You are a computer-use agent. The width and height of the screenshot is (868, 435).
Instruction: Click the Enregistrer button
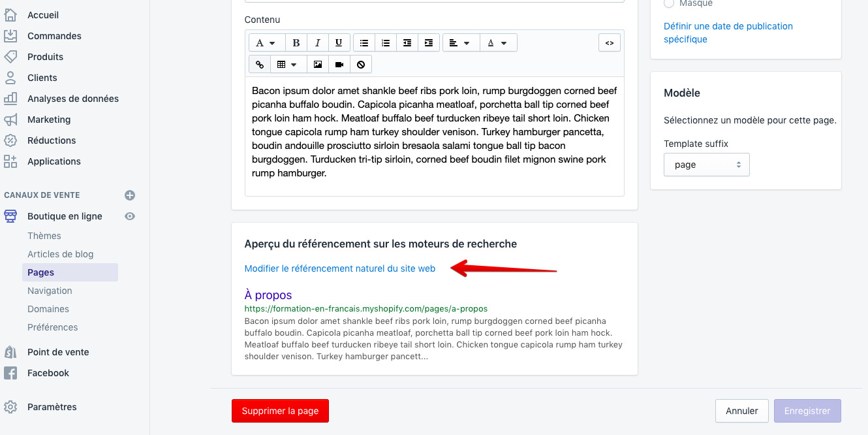pyautogui.click(x=807, y=411)
